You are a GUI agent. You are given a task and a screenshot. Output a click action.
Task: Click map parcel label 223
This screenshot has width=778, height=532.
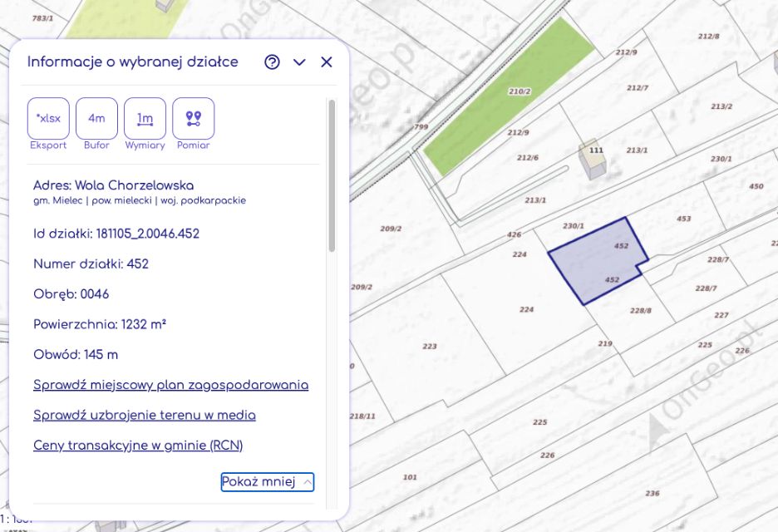[430, 347]
